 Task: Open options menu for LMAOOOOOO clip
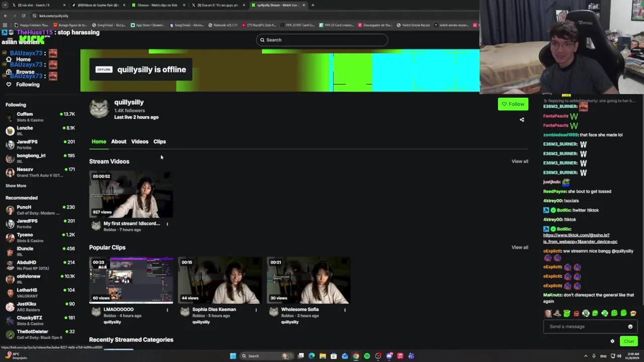pos(167,310)
